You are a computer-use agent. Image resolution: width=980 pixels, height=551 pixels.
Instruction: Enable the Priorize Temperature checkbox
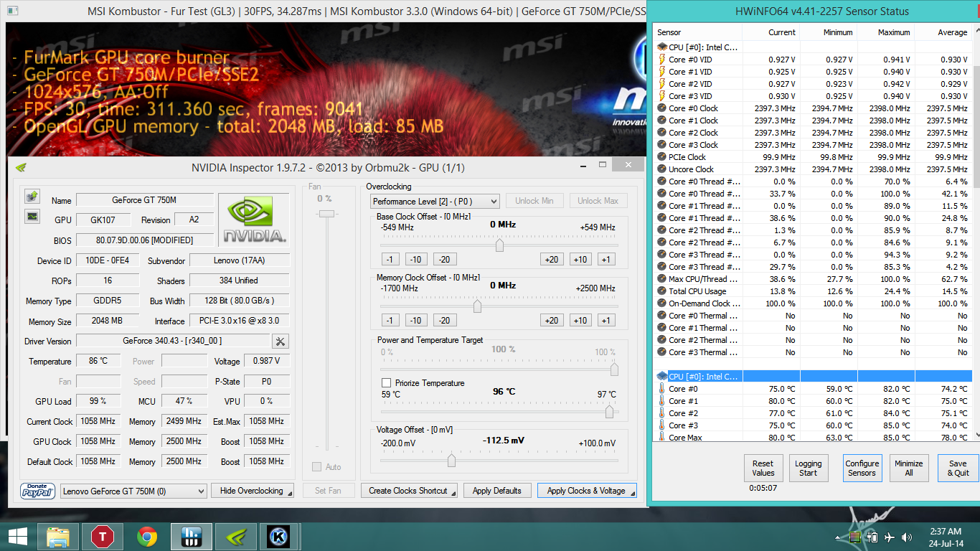click(387, 383)
